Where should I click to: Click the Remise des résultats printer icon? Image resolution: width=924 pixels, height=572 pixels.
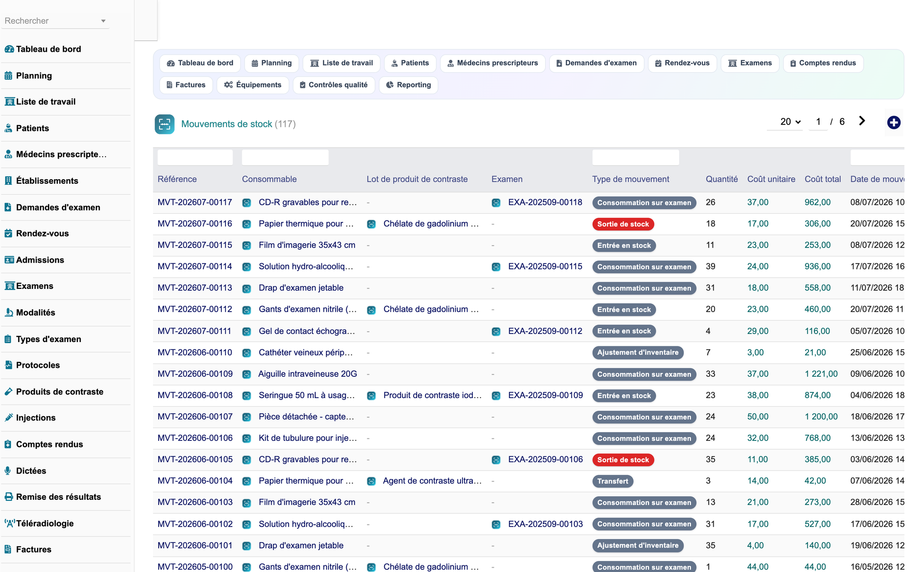[x=9, y=497]
